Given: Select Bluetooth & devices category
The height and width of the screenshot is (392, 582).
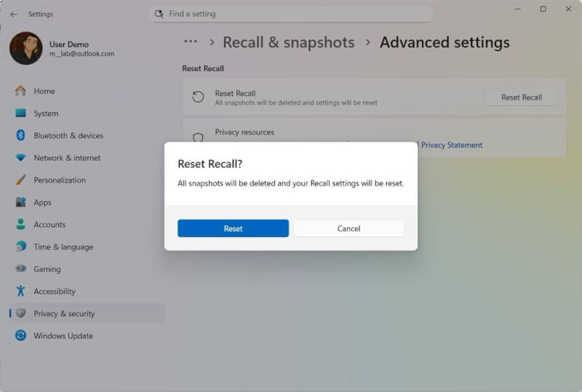Looking at the screenshot, I should pos(68,135).
